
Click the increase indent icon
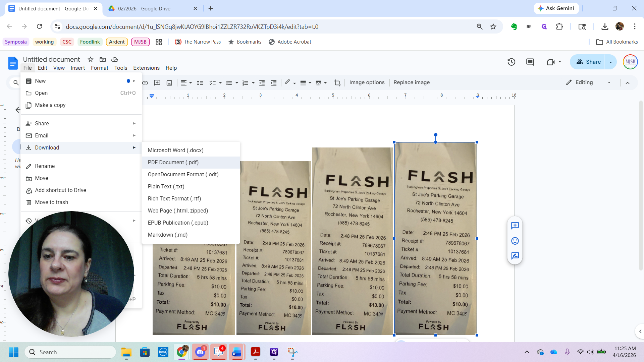coord(274,83)
